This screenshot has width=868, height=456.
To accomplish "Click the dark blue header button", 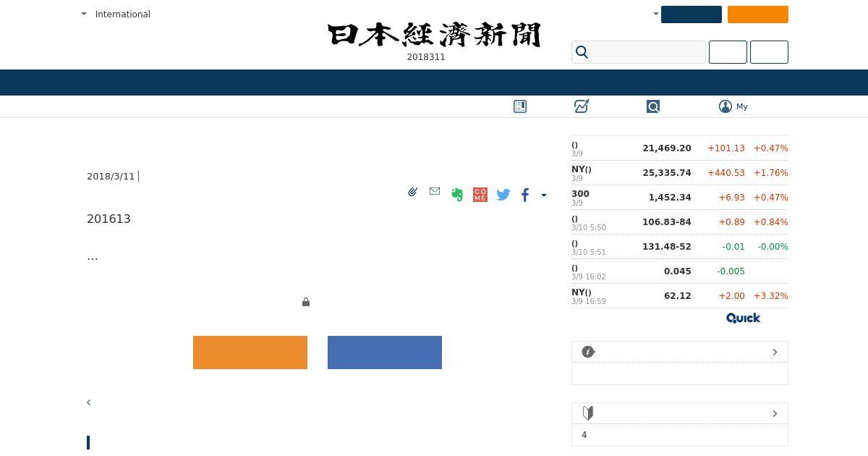I will click(x=692, y=14).
